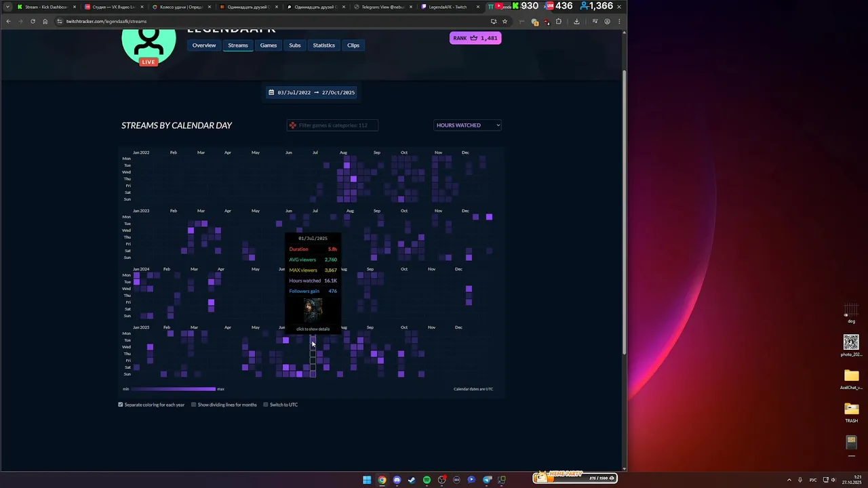Open Discord from the taskbar

pos(397,480)
